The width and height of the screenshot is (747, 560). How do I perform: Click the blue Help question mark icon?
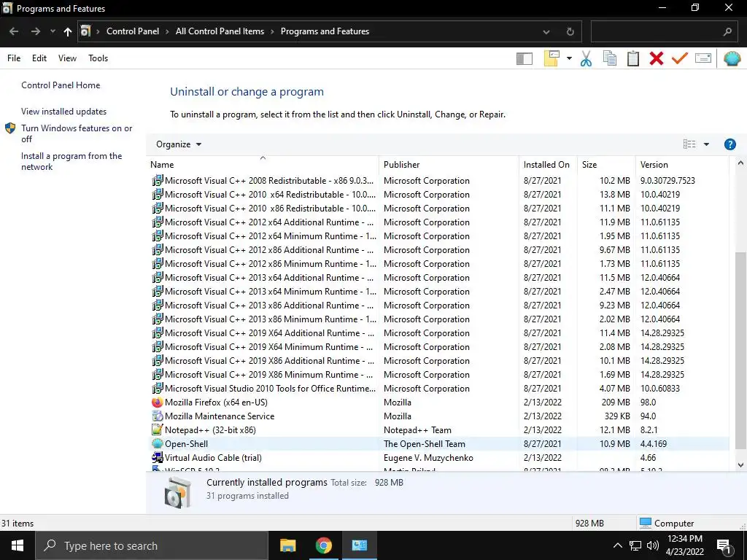[729, 144]
